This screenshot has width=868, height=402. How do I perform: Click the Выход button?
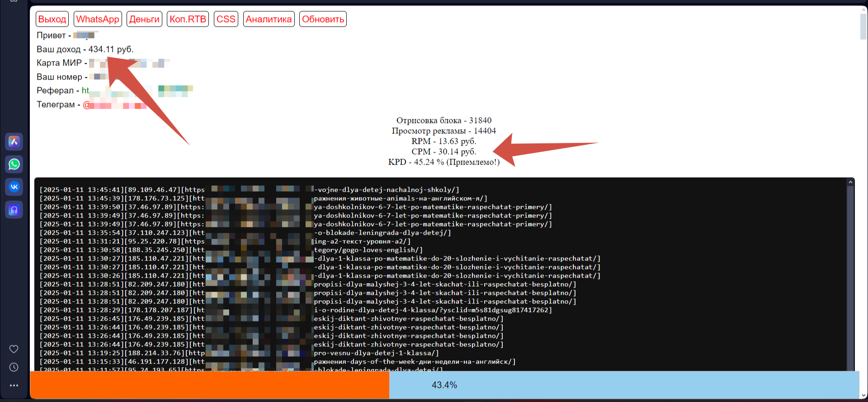pos(52,19)
